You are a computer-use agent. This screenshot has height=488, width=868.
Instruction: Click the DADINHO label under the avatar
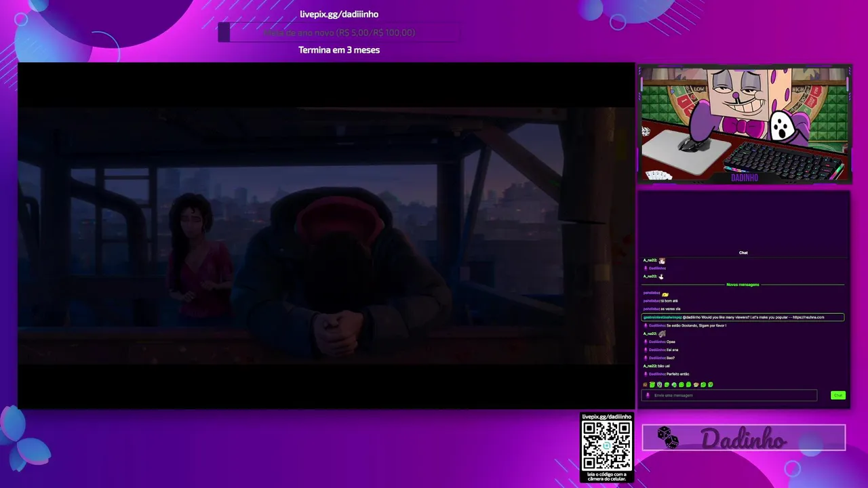[745, 178]
